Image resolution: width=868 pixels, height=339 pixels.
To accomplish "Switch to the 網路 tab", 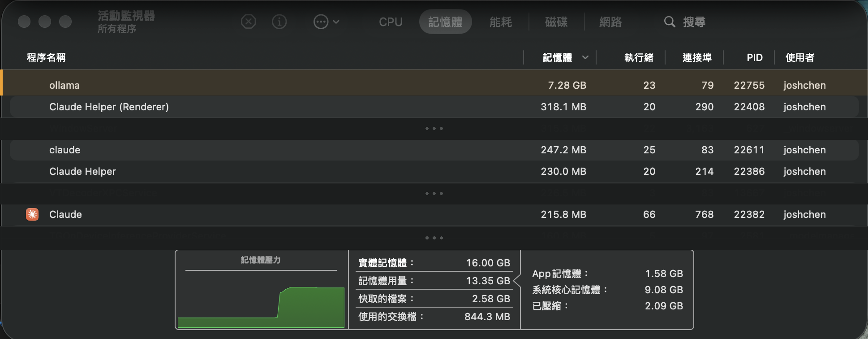I will pos(610,22).
